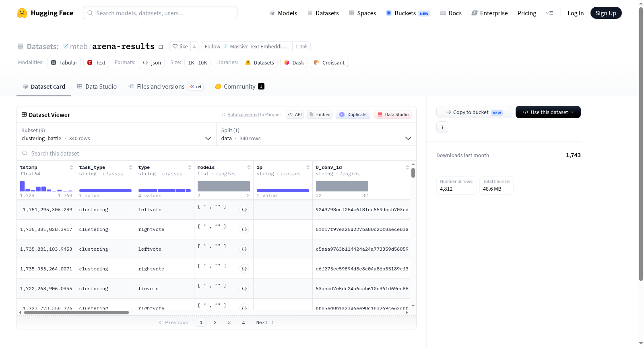This screenshot has height=347, width=644.
Task: Expand models JSON in 1,751,295,306.289 row
Action: pos(244,210)
